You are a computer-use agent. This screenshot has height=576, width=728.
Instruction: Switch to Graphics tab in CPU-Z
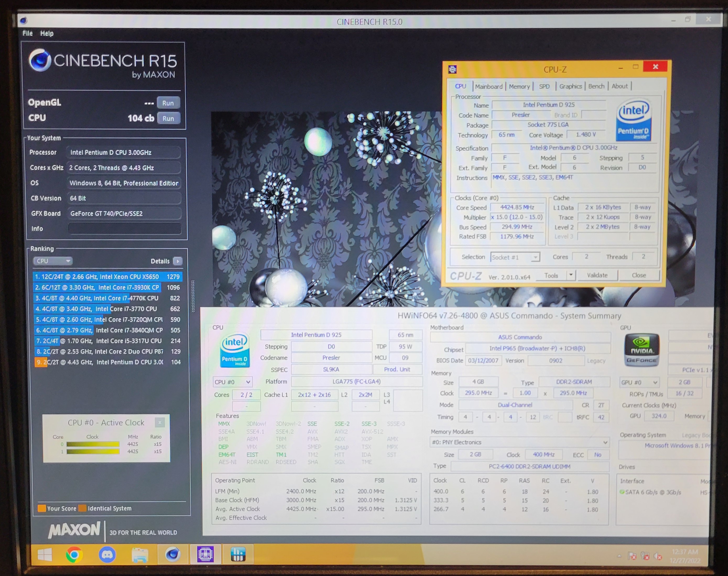pos(570,86)
